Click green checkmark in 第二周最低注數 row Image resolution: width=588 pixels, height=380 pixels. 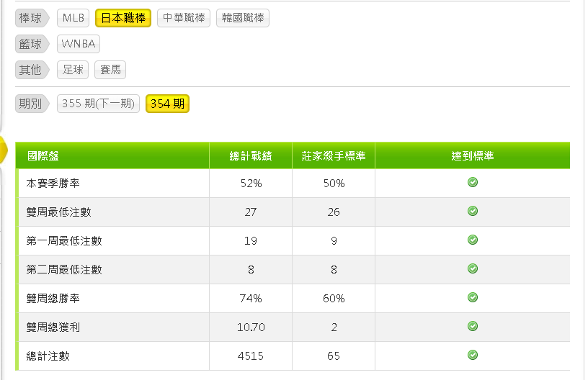click(473, 269)
